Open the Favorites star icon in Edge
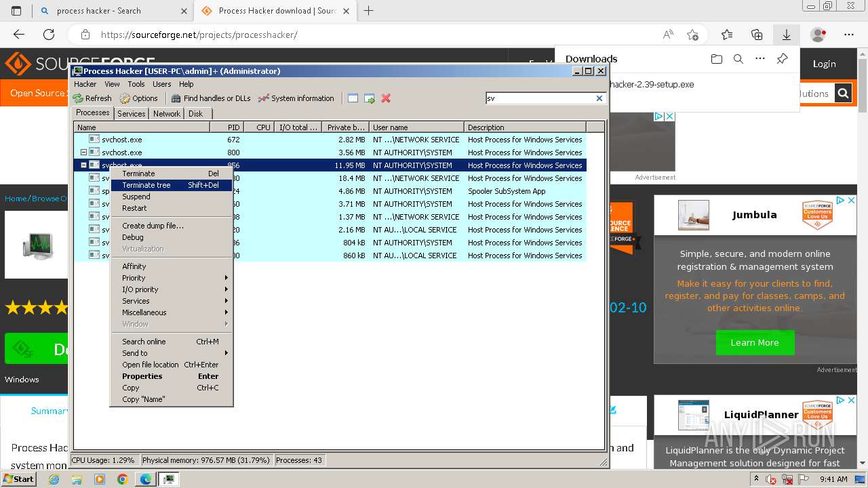868x488 pixels. [x=727, y=35]
